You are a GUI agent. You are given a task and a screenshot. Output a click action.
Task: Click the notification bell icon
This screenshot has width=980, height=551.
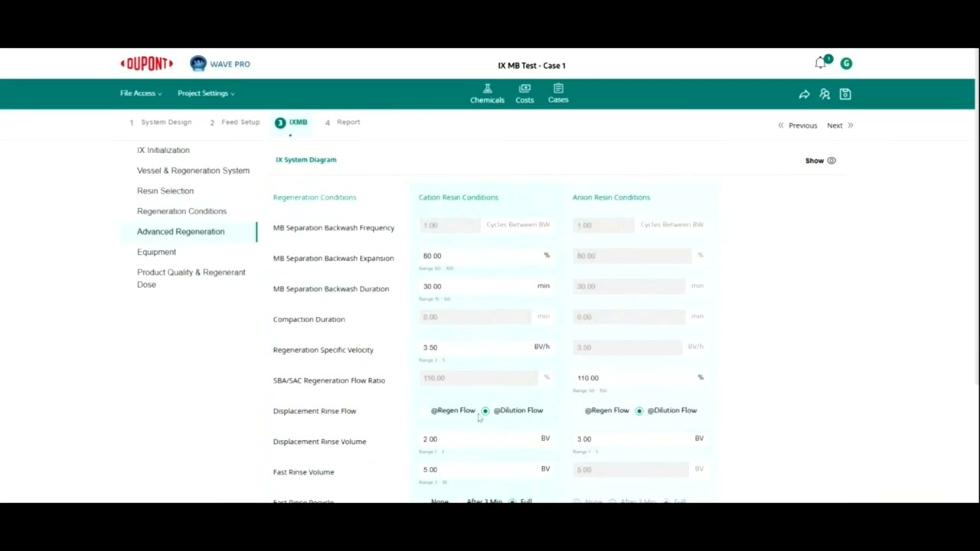pyautogui.click(x=821, y=64)
